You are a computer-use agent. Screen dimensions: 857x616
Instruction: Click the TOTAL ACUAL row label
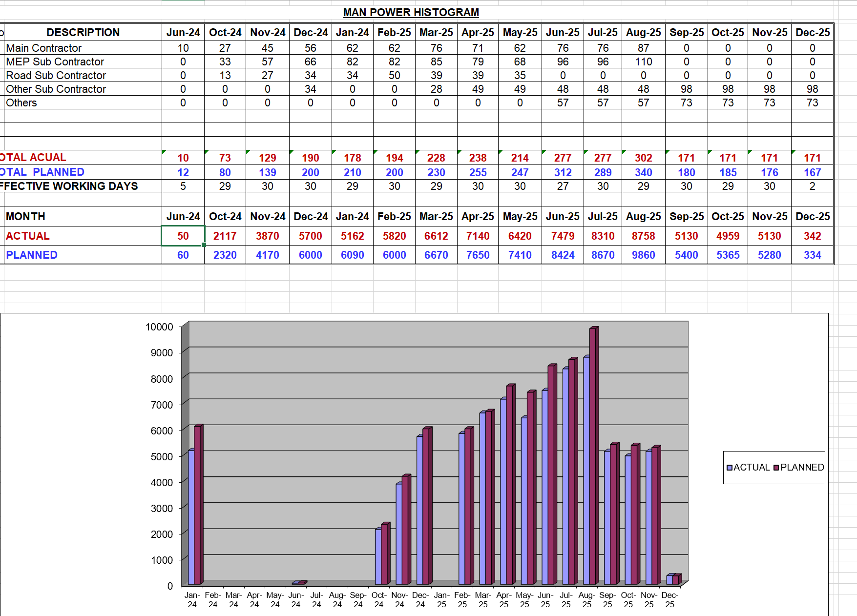[34, 157]
